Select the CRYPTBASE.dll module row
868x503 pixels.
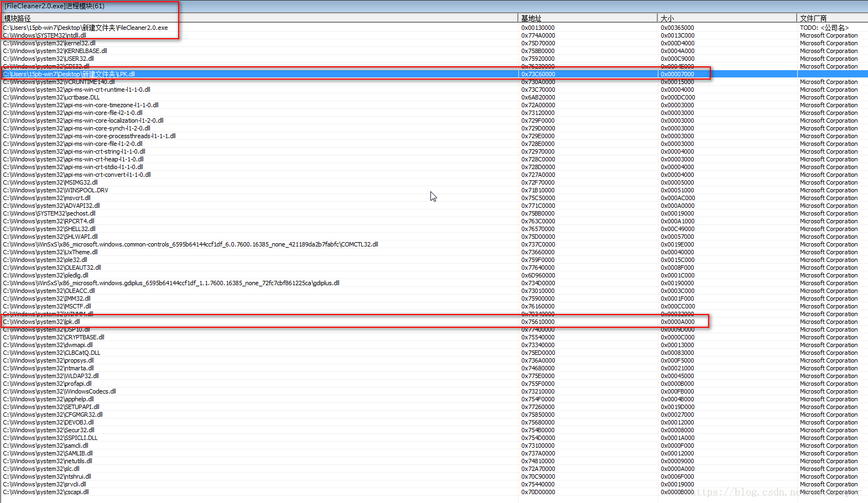[434, 337]
